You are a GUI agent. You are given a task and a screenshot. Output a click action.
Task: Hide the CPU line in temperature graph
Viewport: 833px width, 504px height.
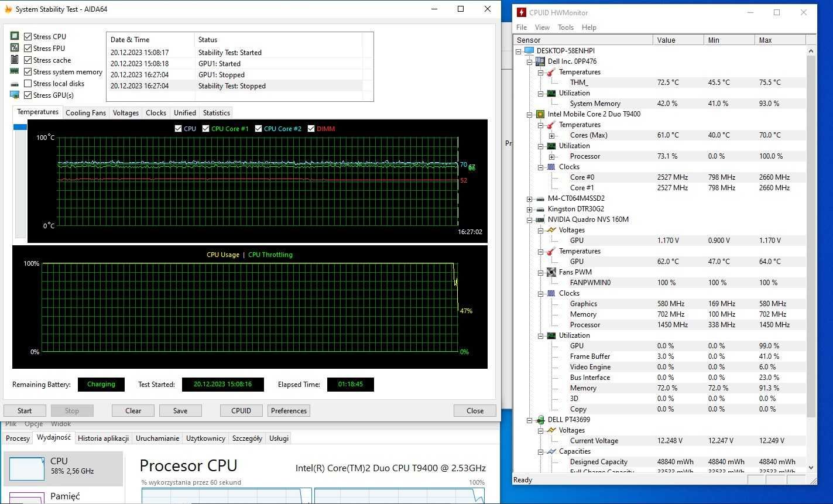(x=179, y=128)
